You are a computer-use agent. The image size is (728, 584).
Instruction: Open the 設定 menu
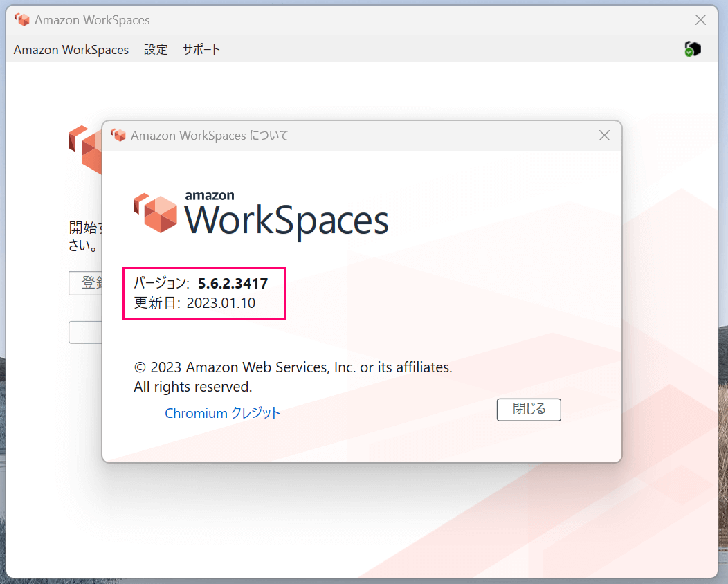pos(156,49)
